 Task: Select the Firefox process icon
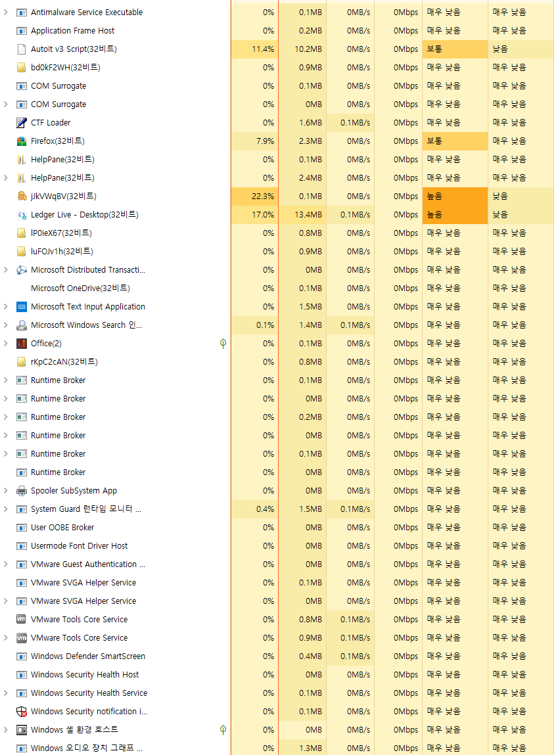[x=21, y=141]
